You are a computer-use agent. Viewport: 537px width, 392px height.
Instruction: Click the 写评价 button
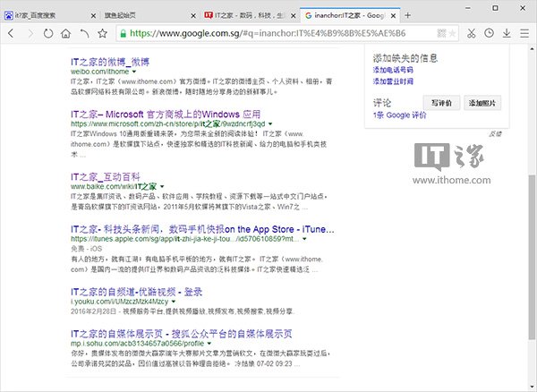439,103
